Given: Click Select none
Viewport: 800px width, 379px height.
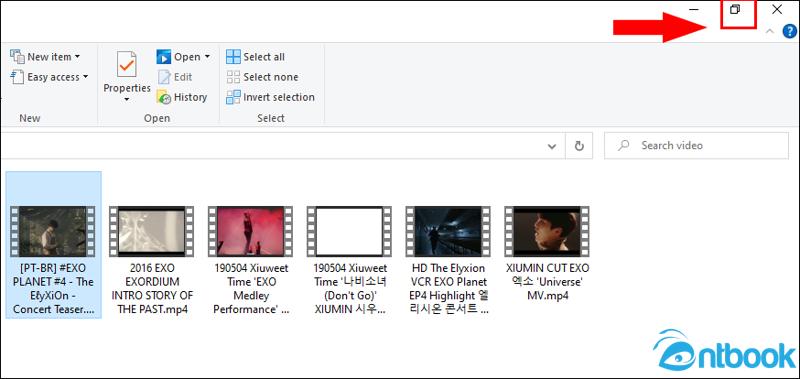Looking at the screenshot, I should coord(262,77).
